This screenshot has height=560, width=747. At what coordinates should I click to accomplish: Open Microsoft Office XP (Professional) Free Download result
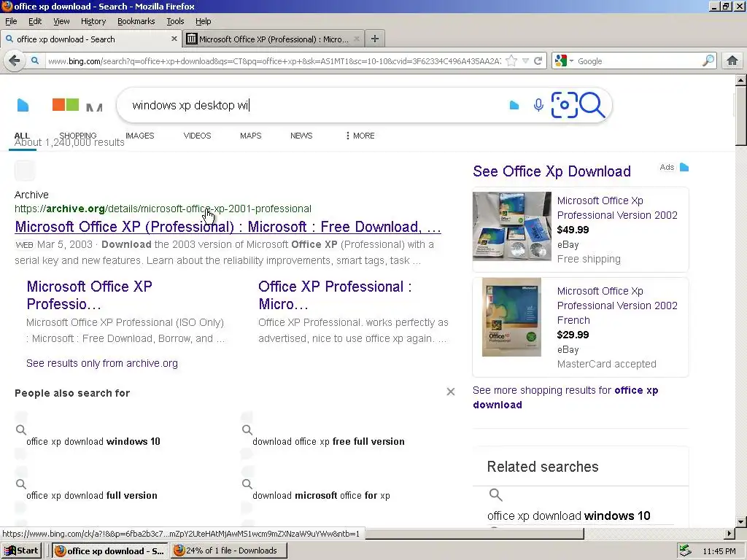coord(228,227)
